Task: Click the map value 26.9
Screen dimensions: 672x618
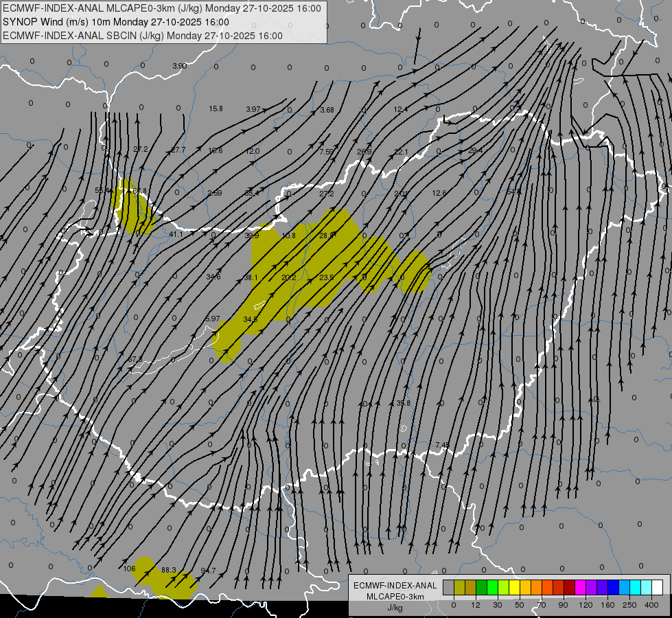Action: (364, 152)
